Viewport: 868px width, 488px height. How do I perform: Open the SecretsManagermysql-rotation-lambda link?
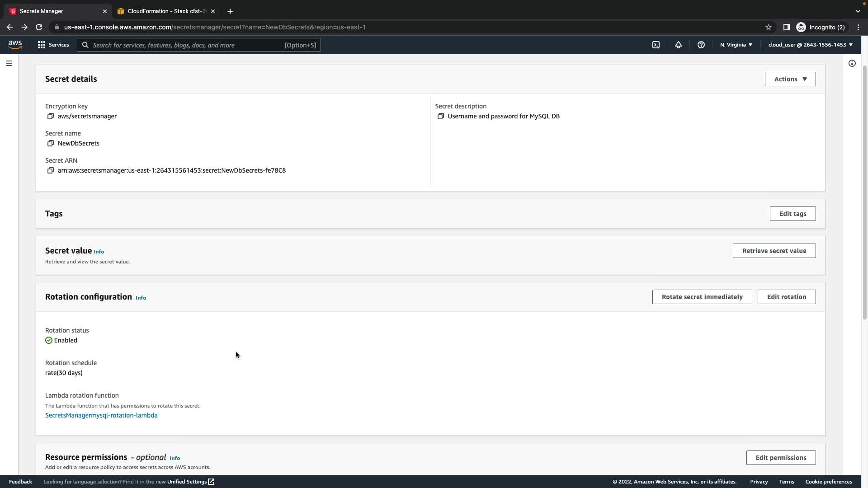coord(101,415)
